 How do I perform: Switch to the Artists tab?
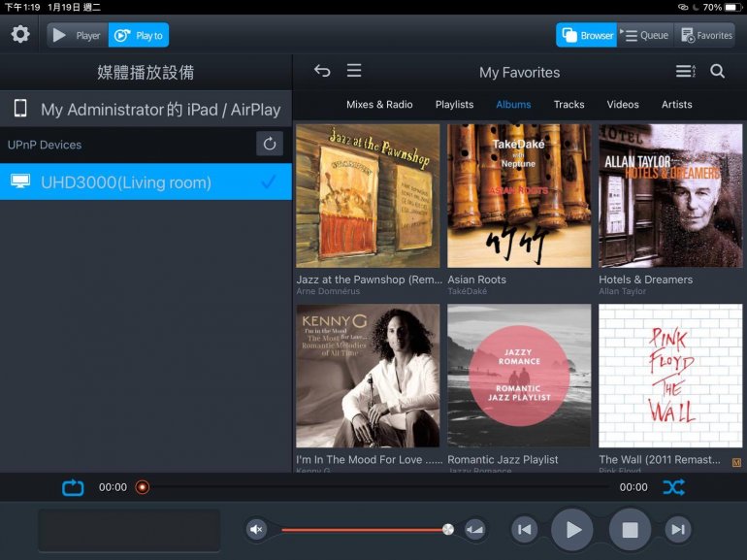[x=676, y=104]
